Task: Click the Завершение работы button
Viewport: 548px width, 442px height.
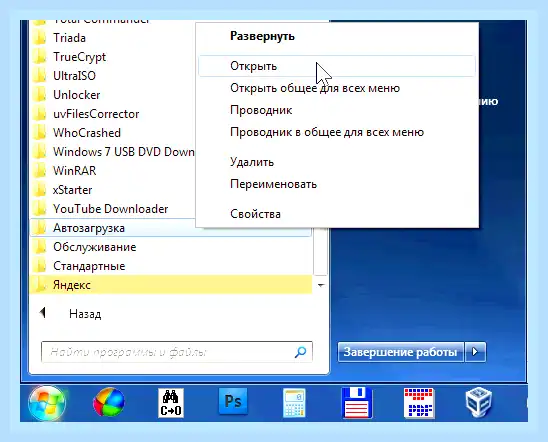Action: click(401, 352)
